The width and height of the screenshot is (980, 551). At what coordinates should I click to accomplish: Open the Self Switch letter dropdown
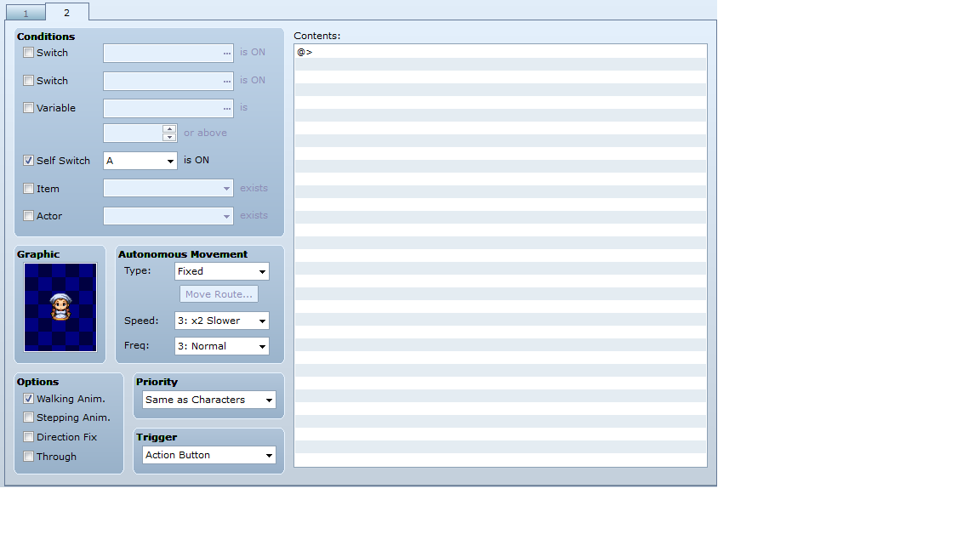pyautogui.click(x=140, y=161)
